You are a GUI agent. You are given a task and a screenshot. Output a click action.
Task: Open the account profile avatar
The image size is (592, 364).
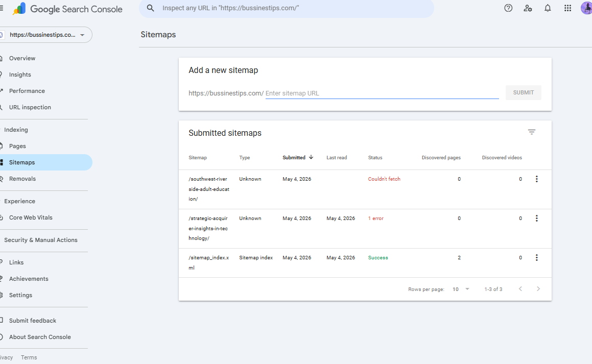point(586,8)
